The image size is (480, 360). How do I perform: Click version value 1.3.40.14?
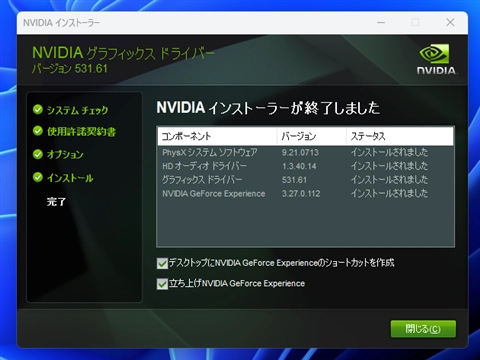click(299, 166)
